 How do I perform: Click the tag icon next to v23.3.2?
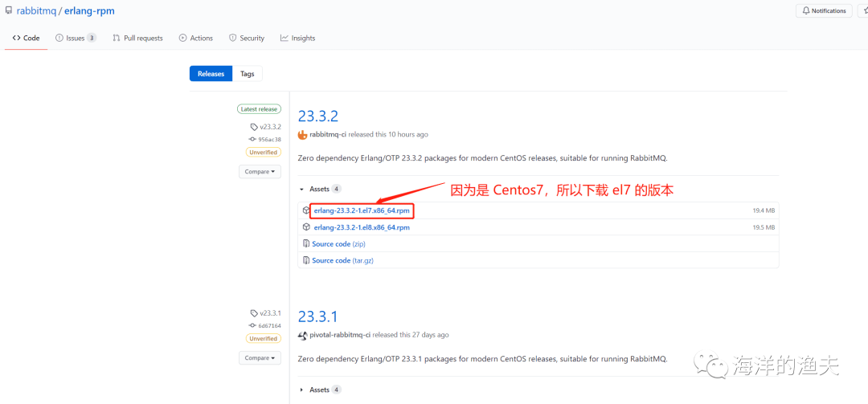point(254,127)
